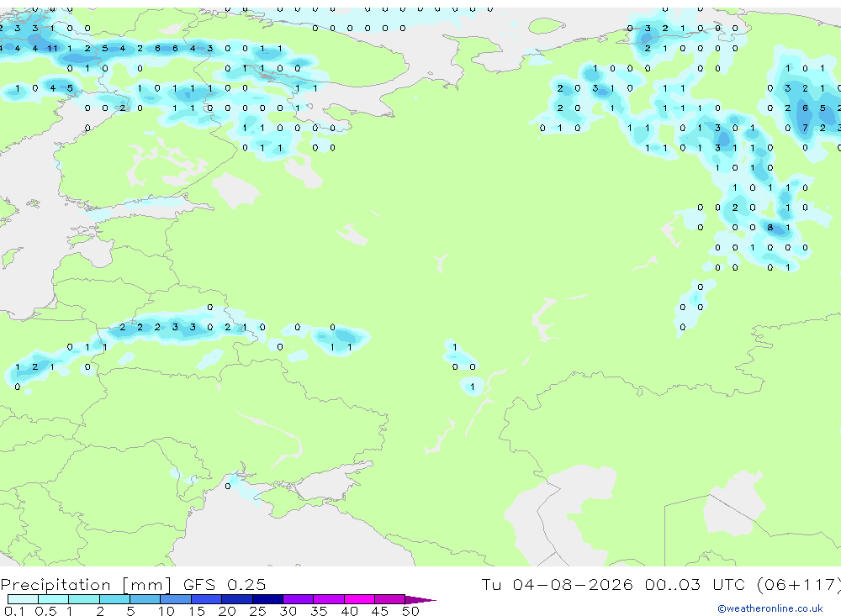Image resolution: width=841 pixels, height=616 pixels.
Task: Click the legend label 15
Action: 197,611
